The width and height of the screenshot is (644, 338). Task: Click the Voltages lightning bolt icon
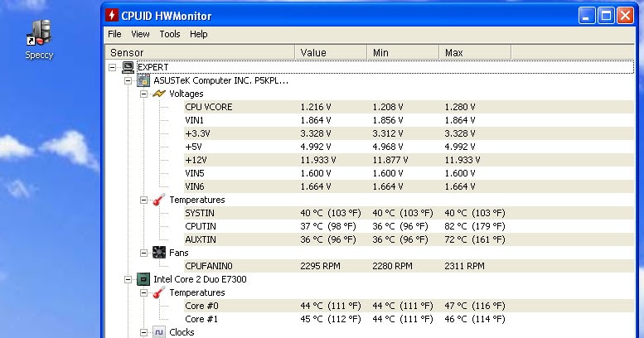click(x=159, y=94)
